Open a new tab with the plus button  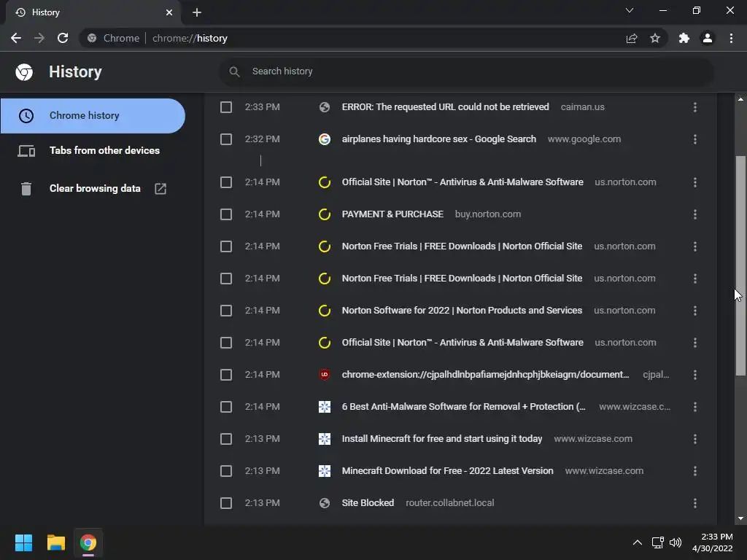[197, 12]
